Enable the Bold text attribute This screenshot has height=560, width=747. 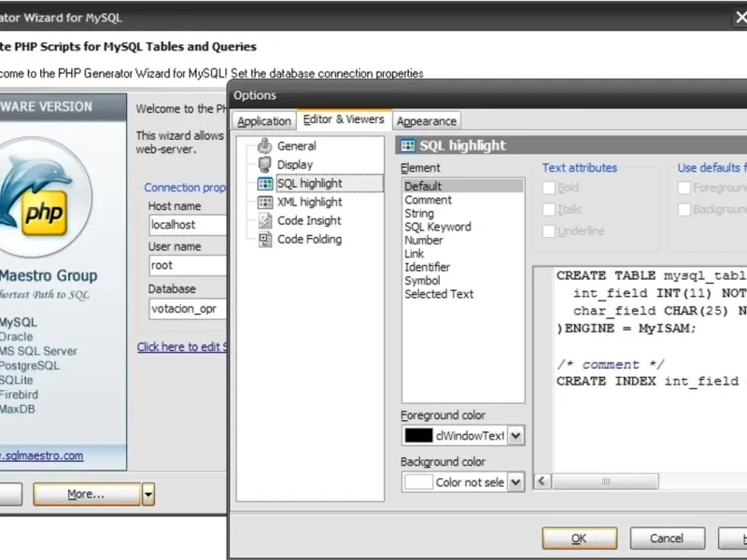pos(548,188)
